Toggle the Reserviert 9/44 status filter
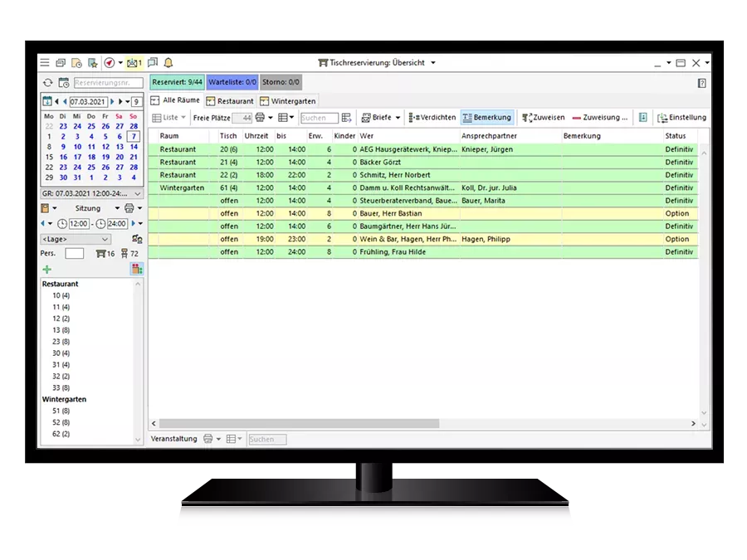Image resolution: width=747 pixels, height=560 pixels. click(177, 83)
